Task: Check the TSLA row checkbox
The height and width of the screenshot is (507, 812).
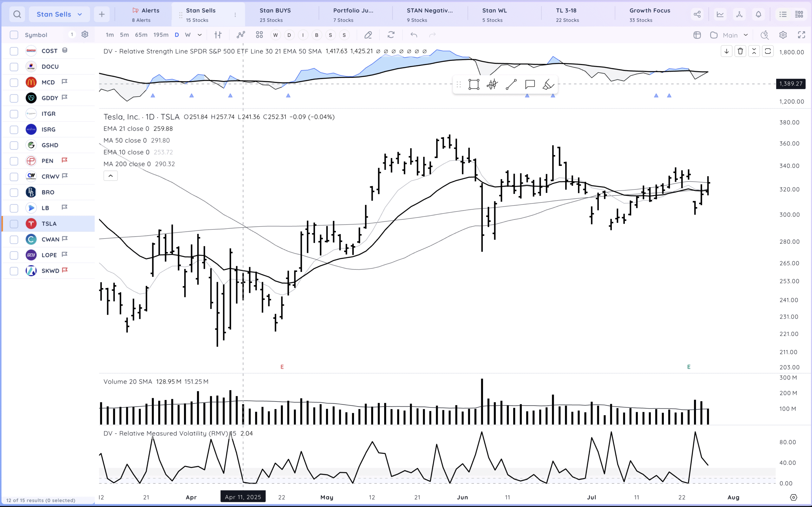Action: tap(14, 224)
